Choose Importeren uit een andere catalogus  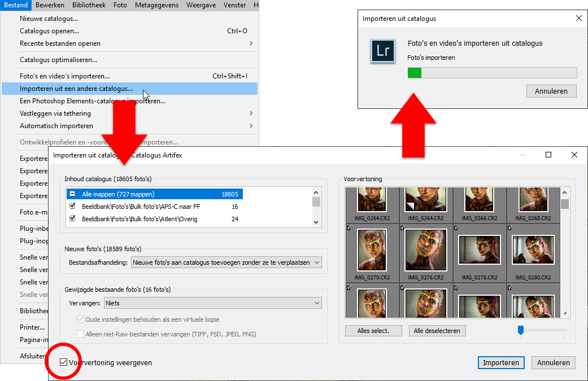[x=76, y=89]
